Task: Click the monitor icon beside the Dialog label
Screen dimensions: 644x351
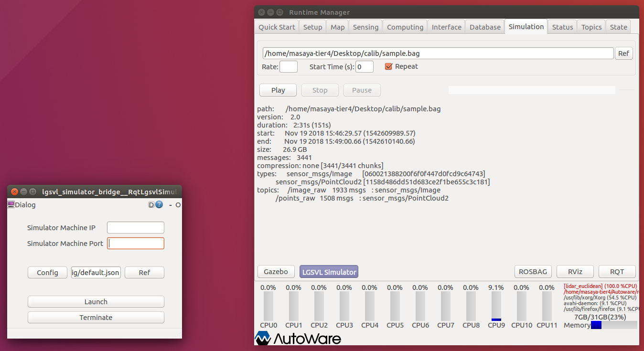Action: pyautogui.click(x=10, y=204)
